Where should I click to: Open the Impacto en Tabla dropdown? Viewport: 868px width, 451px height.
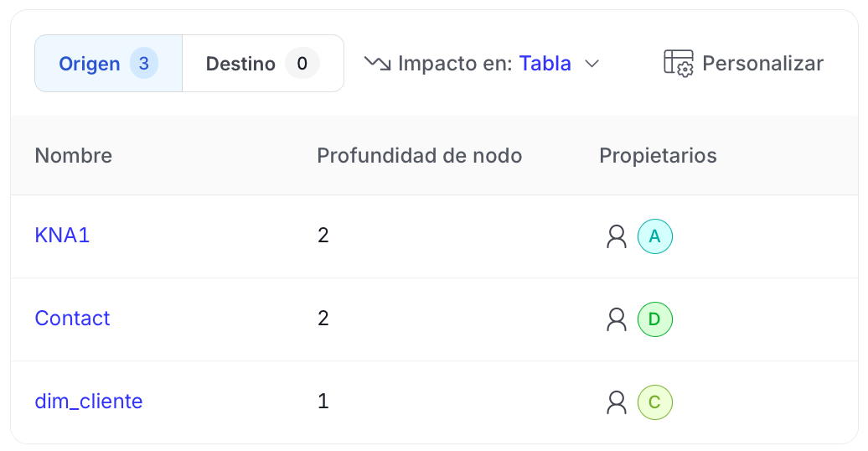482,64
